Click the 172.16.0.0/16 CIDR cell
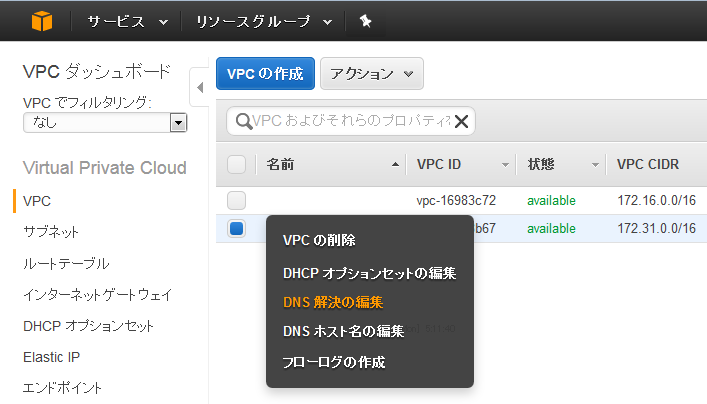The height and width of the screenshot is (404, 707). pos(656,200)
